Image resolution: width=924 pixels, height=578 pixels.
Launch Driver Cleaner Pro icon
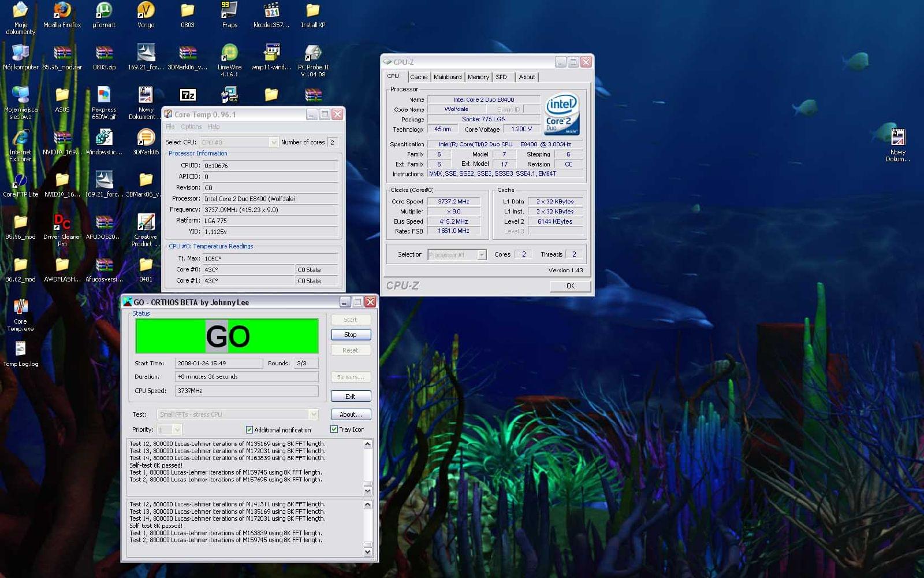point(62,231)
